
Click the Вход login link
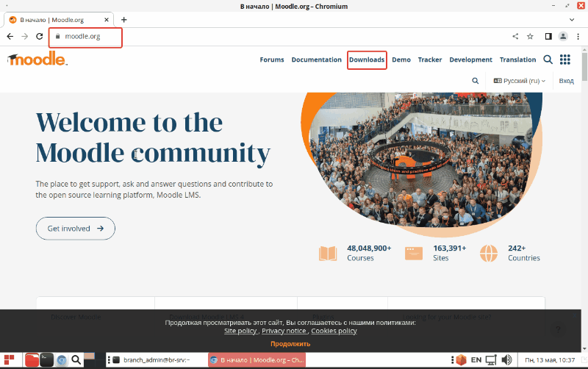(x=566, y=81)
